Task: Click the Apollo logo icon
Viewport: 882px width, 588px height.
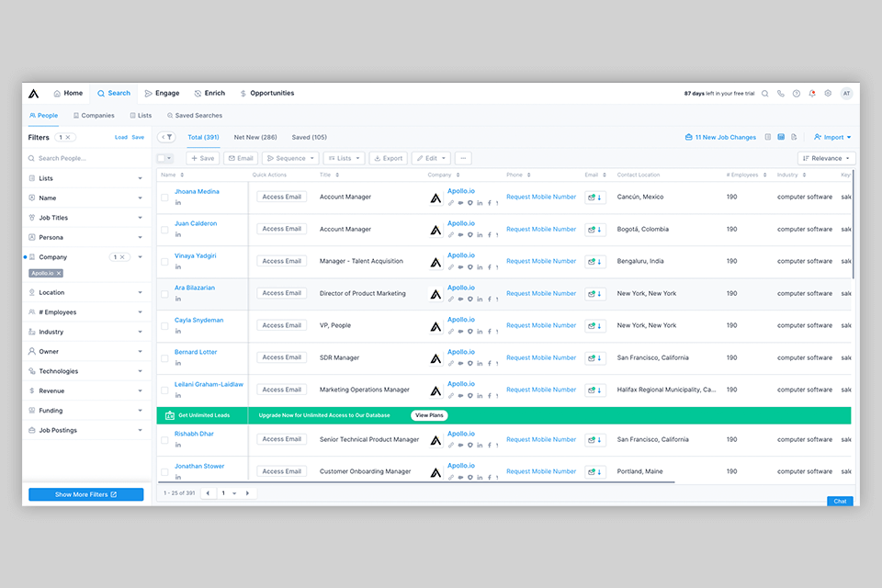Action: click(x=34, y=94)
